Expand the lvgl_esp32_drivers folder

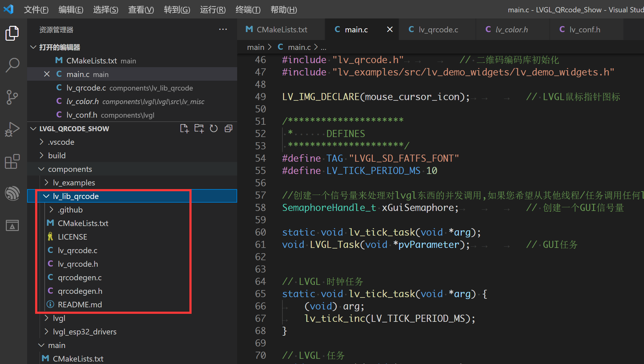point(84,332)
